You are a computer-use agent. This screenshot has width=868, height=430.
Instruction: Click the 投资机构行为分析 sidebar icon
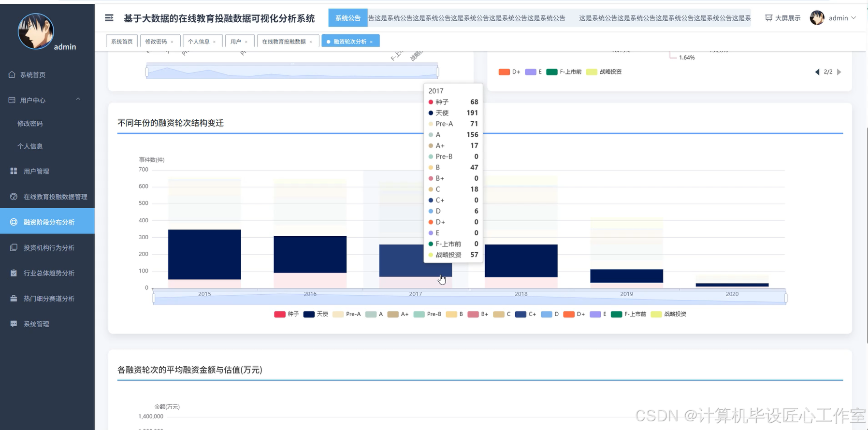[x=14, y=247]
